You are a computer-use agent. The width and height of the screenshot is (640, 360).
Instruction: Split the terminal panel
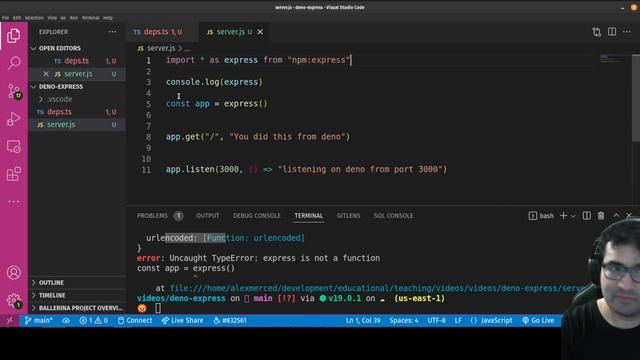click(x=587, y=216)
